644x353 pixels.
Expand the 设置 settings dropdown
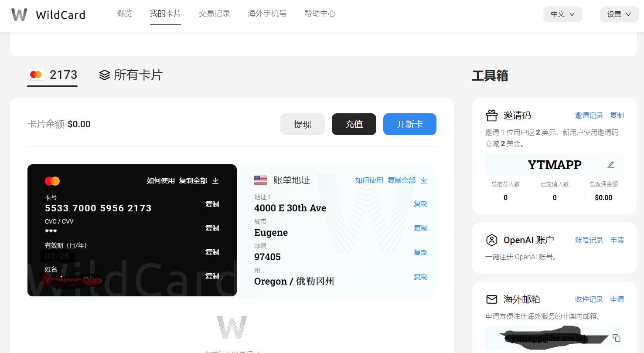point(619,14)
